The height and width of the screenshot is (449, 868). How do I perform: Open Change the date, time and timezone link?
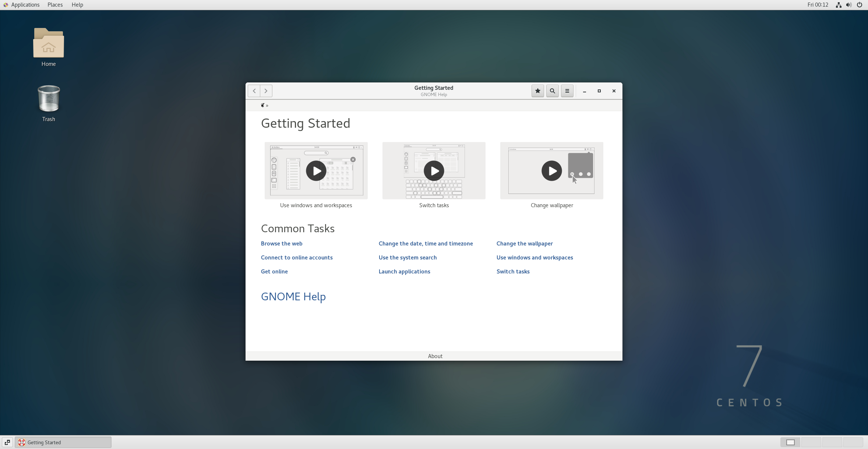[426, 244]
